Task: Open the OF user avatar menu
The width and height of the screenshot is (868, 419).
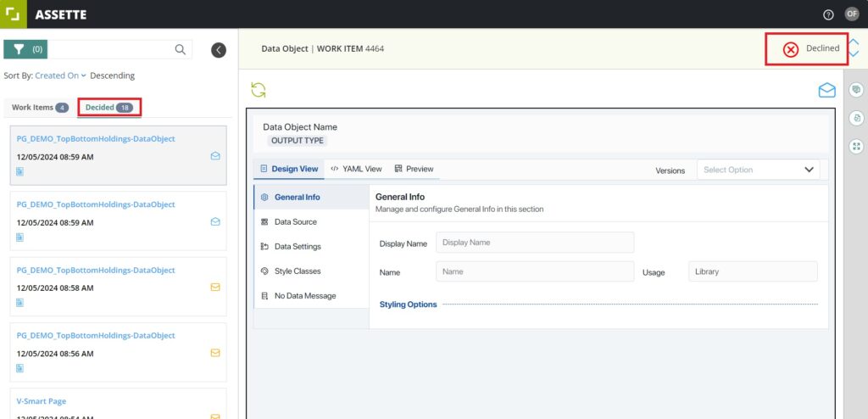Action: [852, 14]
